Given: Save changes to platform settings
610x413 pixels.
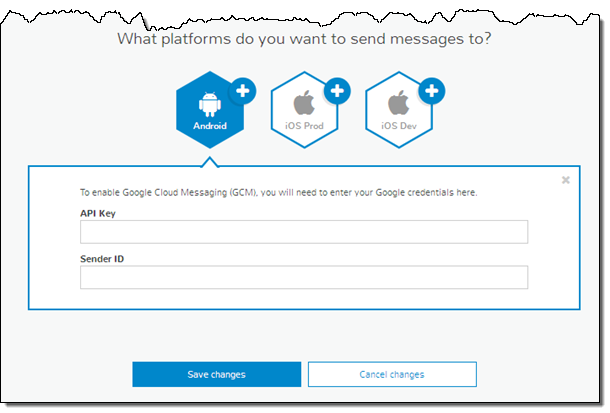Looking at the screenshot, I should click(216, 374).
